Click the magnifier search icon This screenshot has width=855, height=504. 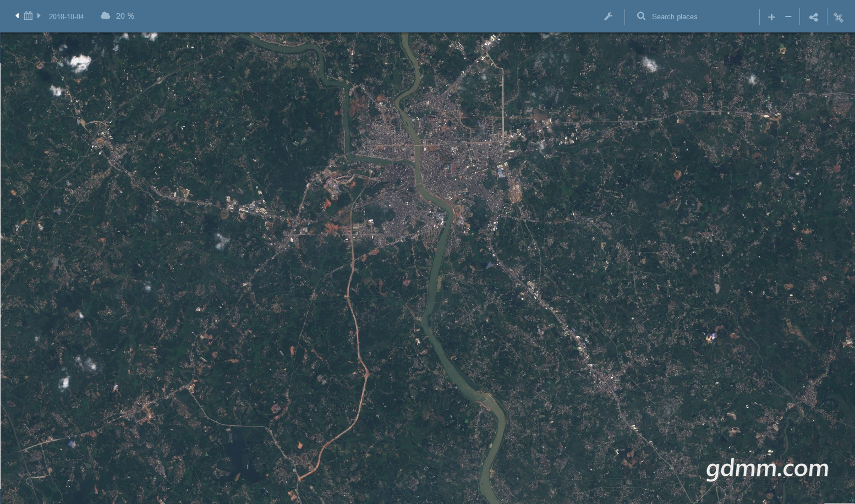(x=641, y=17)
